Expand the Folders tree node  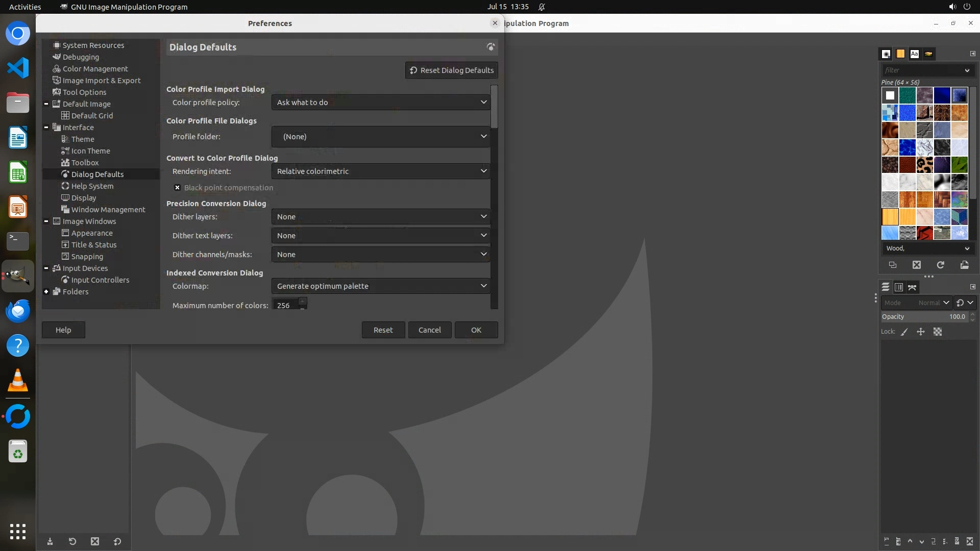(x=46, y=292)
